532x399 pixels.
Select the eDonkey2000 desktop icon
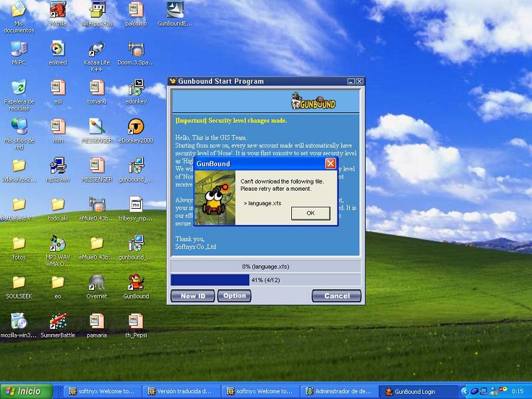[x=136, y=131]
